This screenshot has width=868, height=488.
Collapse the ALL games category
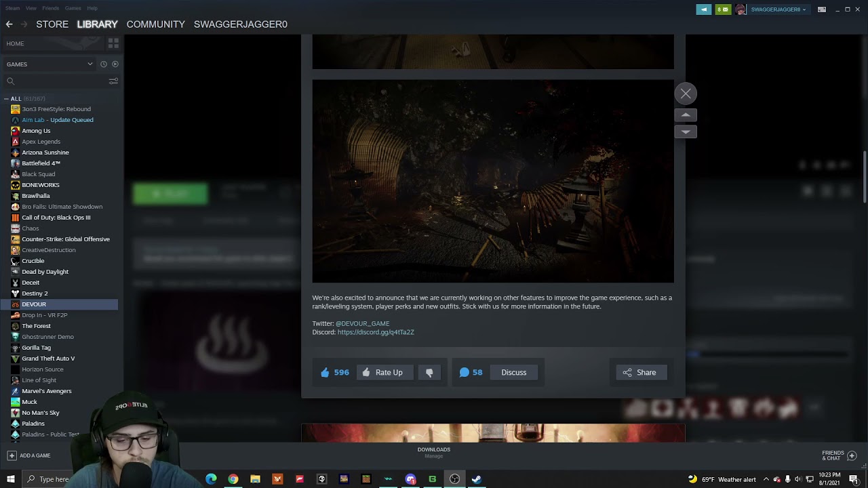point(6,99)
